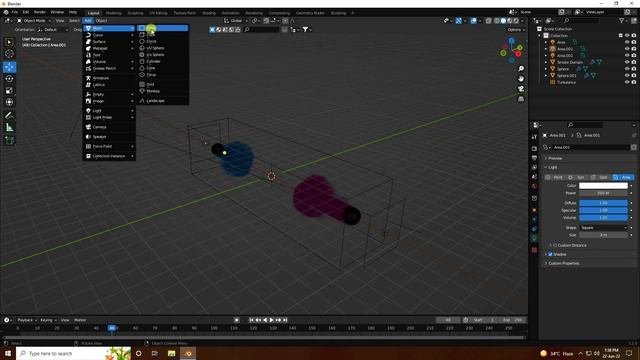This screenshot has width=640, height=360.
Task: Open the Scene properties tab icon
Action: [x=534, y=177]
